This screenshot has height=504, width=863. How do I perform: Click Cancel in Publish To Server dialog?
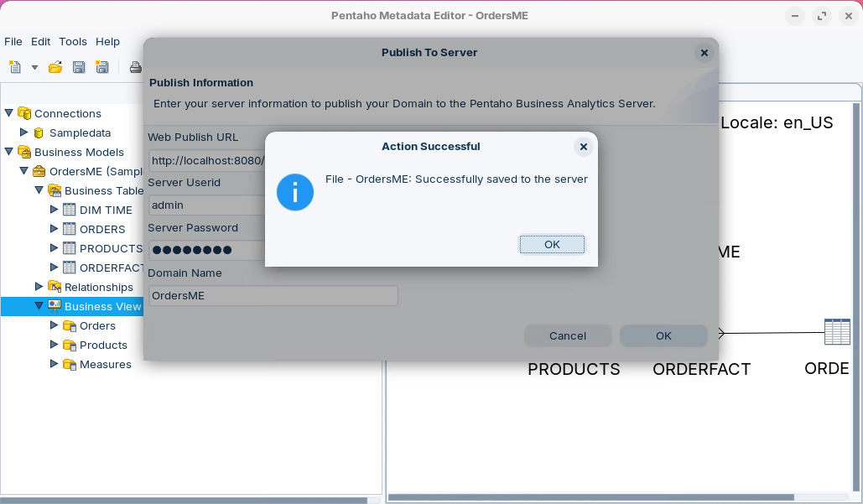coord(568,335)
